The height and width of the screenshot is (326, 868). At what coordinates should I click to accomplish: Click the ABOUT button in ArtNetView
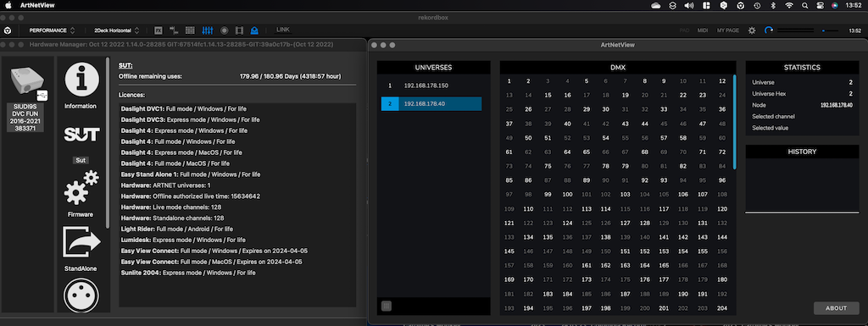836,307
